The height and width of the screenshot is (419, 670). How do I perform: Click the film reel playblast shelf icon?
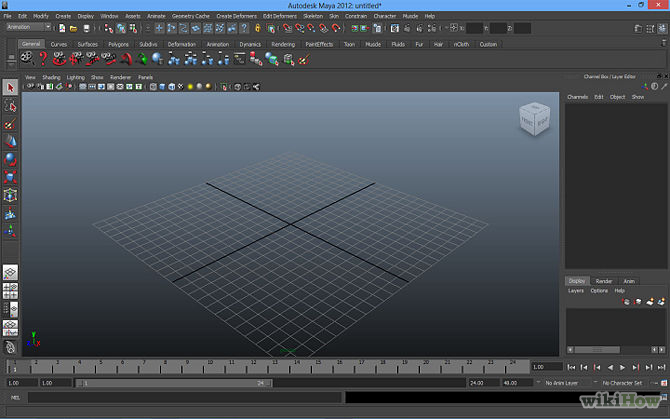27,59
